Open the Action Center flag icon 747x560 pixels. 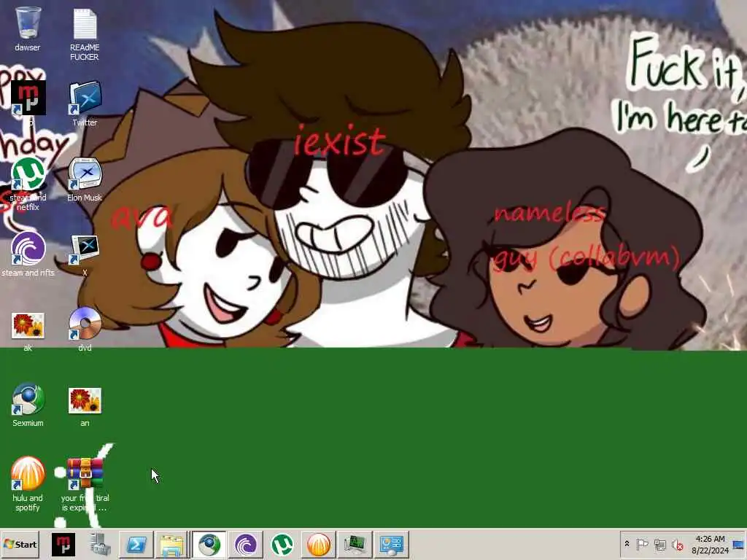(642, 544)
